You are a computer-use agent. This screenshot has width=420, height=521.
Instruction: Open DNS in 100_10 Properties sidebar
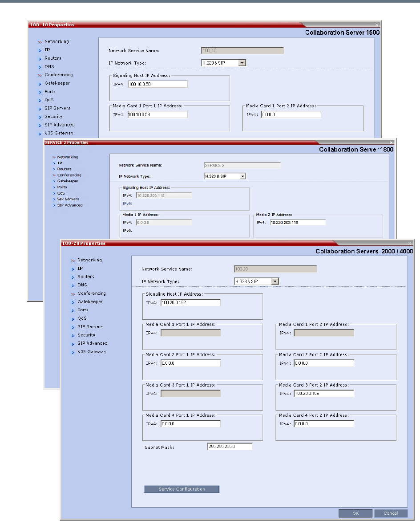click(49, 66)
